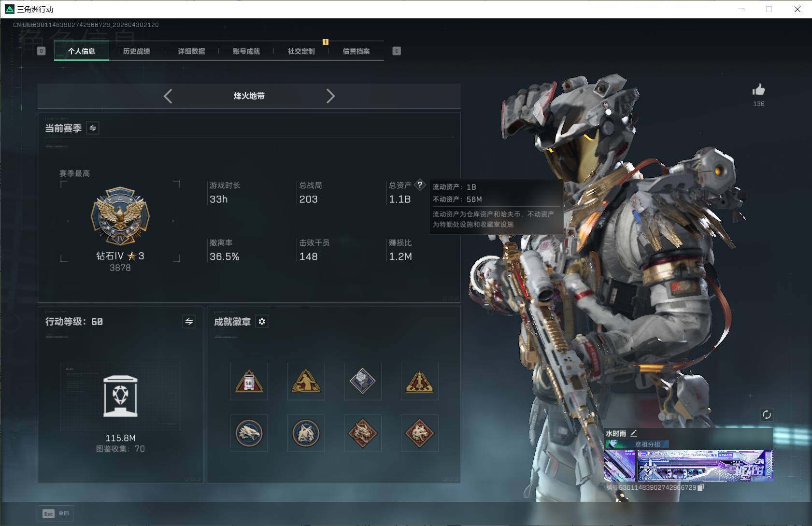Image resolution: width=812 pixels, height=526 pixels.
Task: Click the 赚损比 value 1.2M
Action: point(400,256)
